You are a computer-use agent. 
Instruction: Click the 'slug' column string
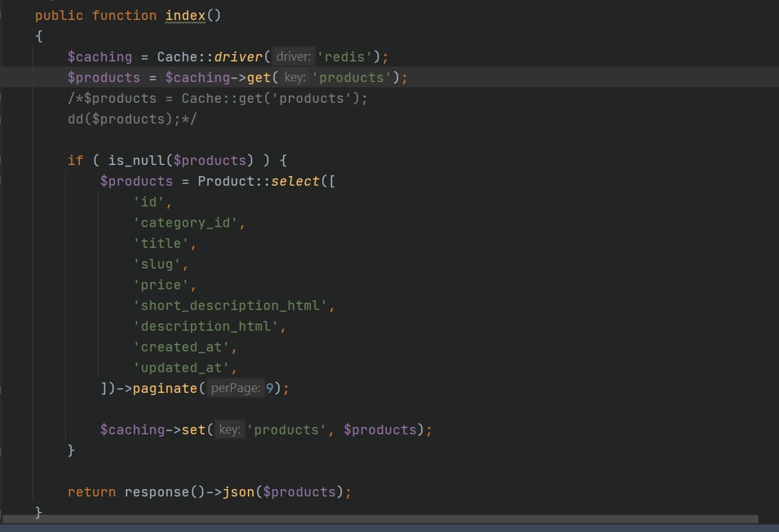pyautogui.click(x=156, y=264)
